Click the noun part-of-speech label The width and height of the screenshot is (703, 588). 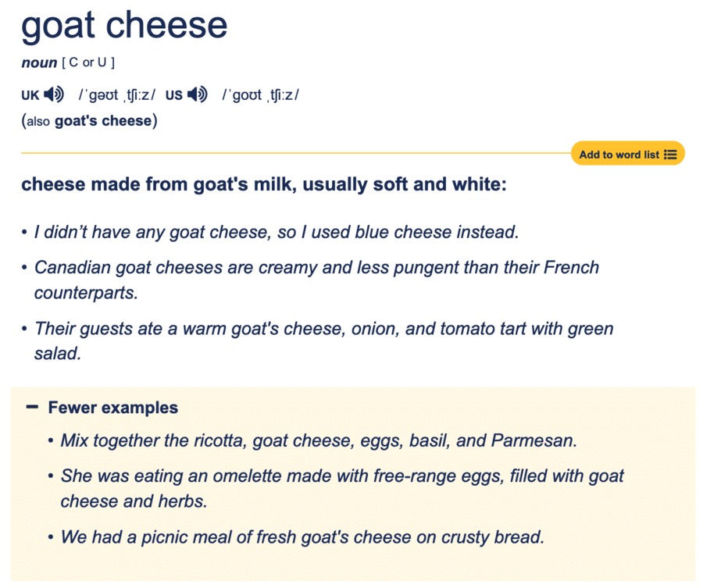[38, 62]
